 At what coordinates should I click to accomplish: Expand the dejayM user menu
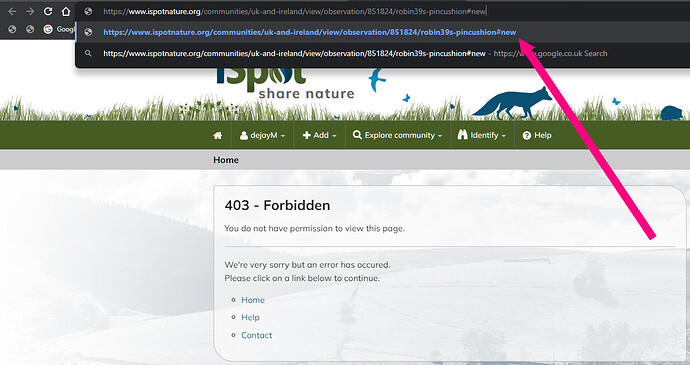tap(262, 136)
